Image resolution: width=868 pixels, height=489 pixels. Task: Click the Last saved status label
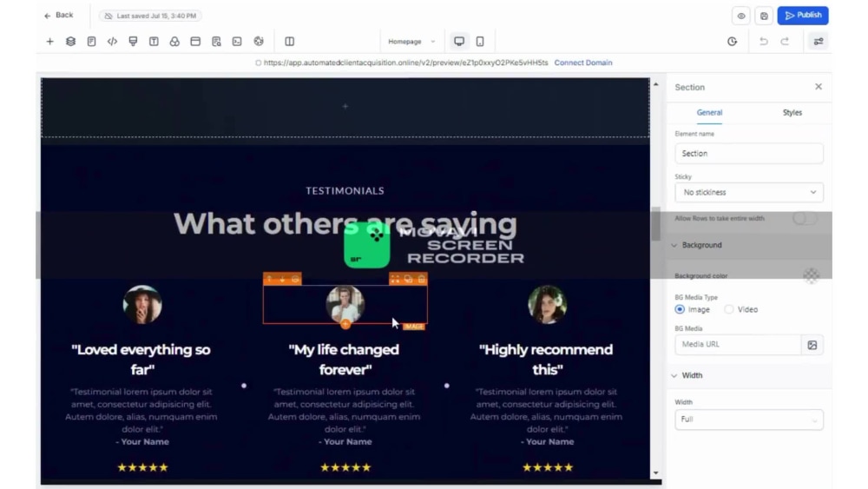[150, 16]
